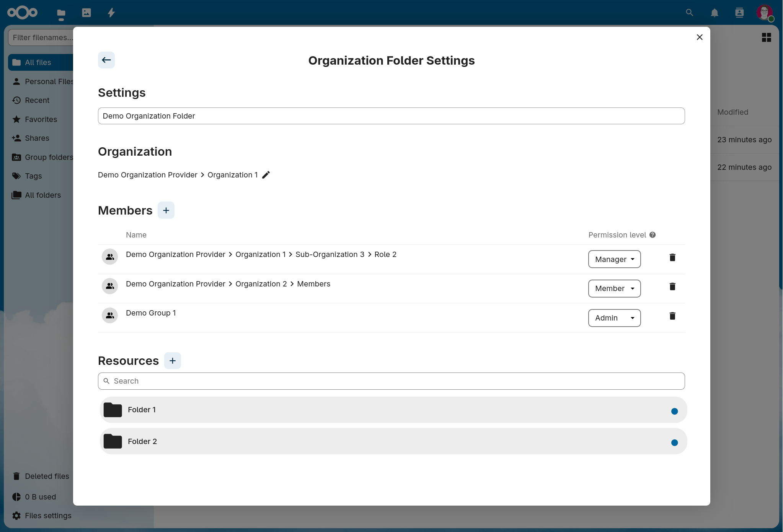Image resolution: width=783 pixels, height=532 pixels.
Task: Delete Organization 2 Members row
Action: coord(672,286)
